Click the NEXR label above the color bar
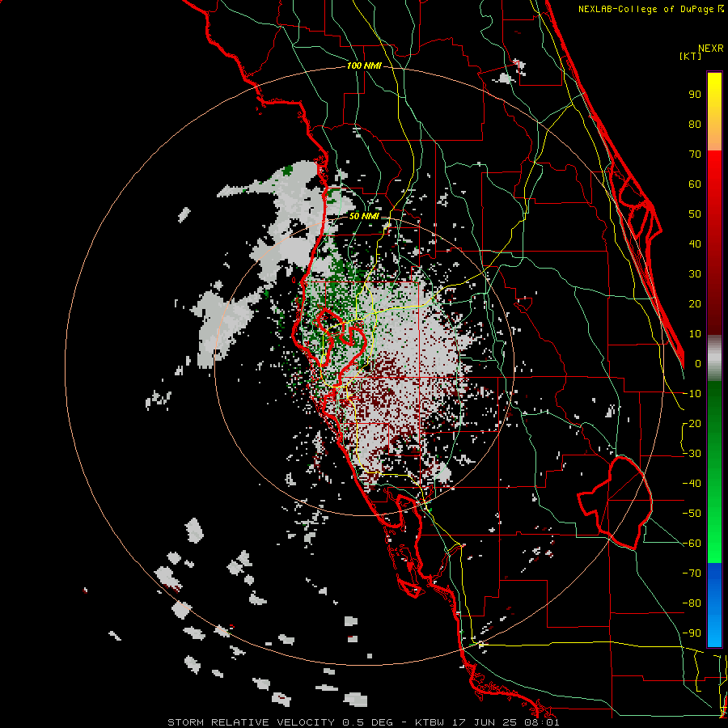The width and height of the screenshot is (728, 728). click(711, 49)
